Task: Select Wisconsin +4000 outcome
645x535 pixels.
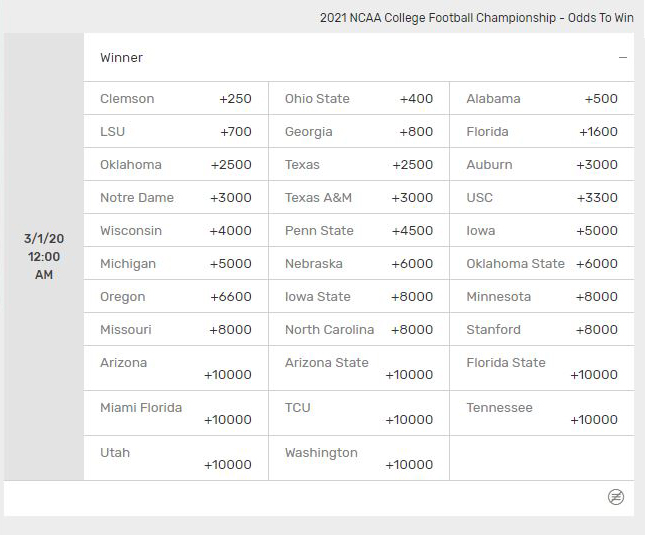Action: [176, 231]
